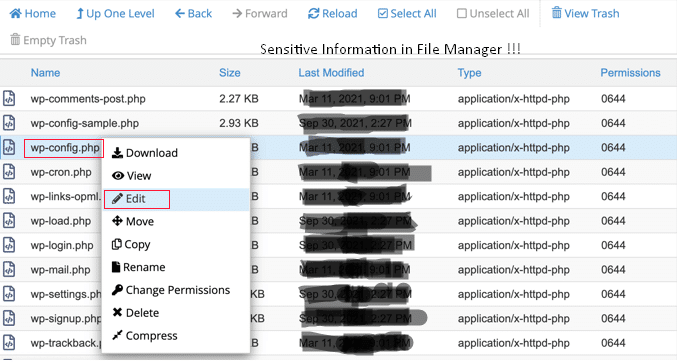This screenshot has height=363, width=677.
Task: Select the wp-signup.php file name
Action: coord(66,319)
